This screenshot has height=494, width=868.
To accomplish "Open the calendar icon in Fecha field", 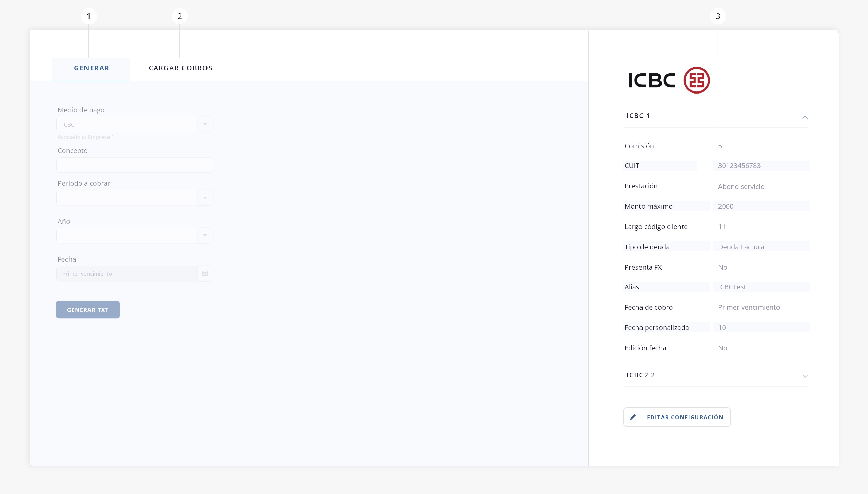I will click(205, 274).
